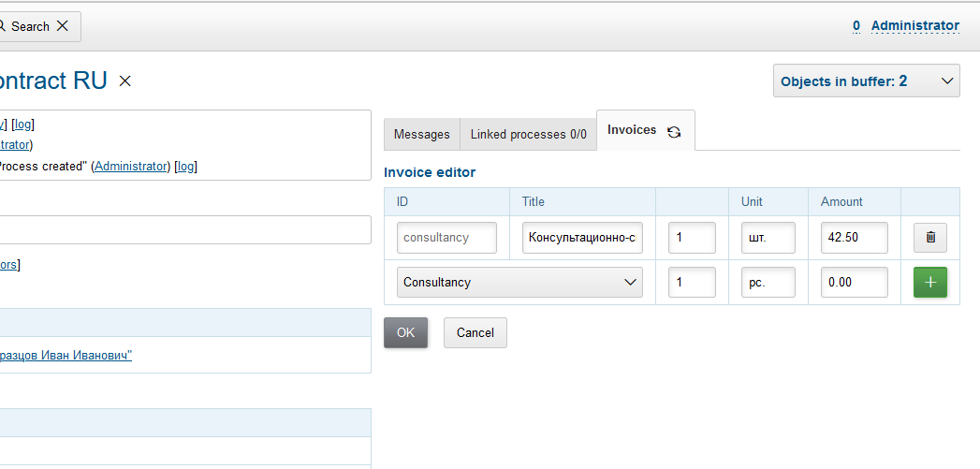
Task: Delete the invoice row with trash icon
Action: (x=930, y=238)
